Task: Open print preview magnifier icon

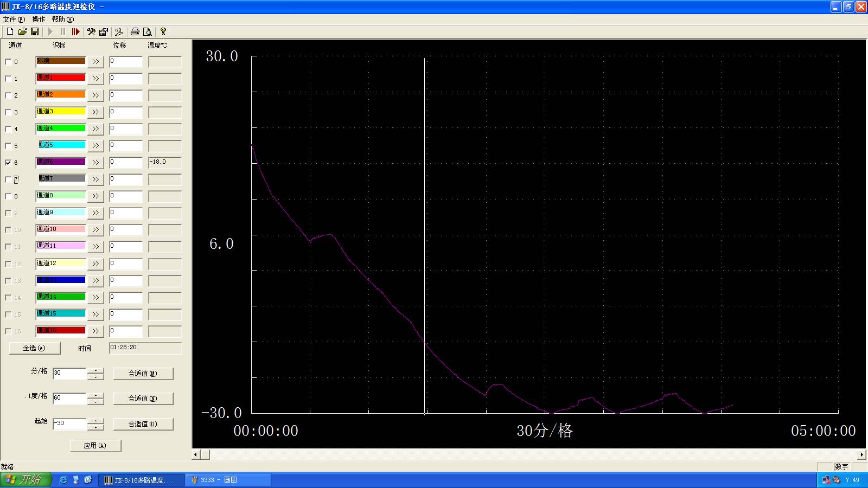Action: (147, 32)
